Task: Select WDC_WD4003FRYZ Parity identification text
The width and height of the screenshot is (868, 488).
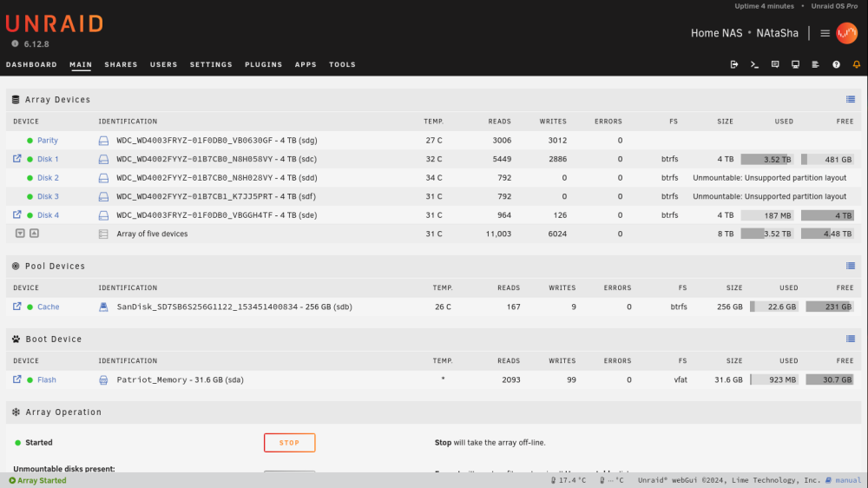Action: pyautogui.click(x=216, y=141)
